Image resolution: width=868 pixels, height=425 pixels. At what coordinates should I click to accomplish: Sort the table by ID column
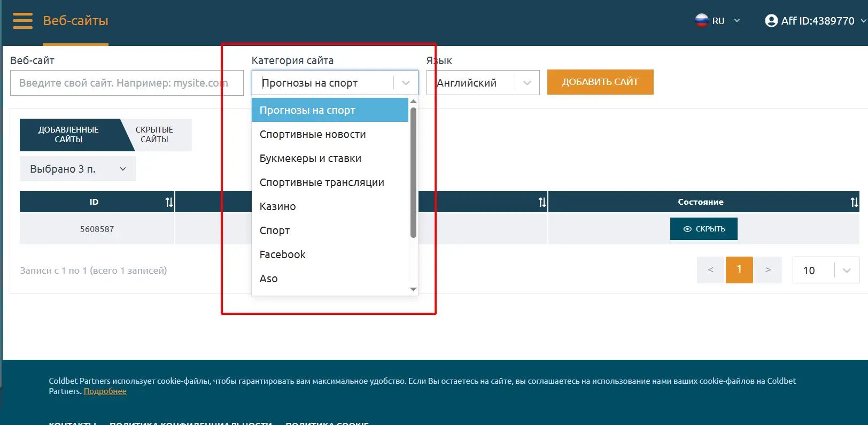169,202
